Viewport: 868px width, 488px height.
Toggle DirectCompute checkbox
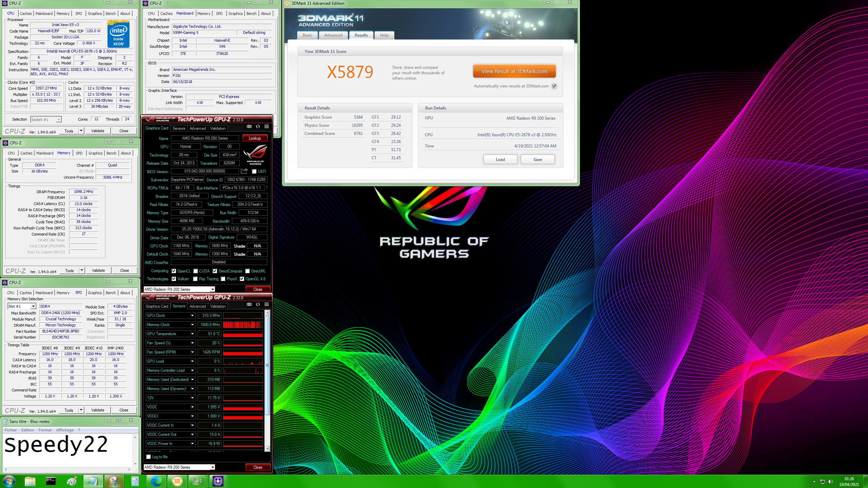pos(215,271)
